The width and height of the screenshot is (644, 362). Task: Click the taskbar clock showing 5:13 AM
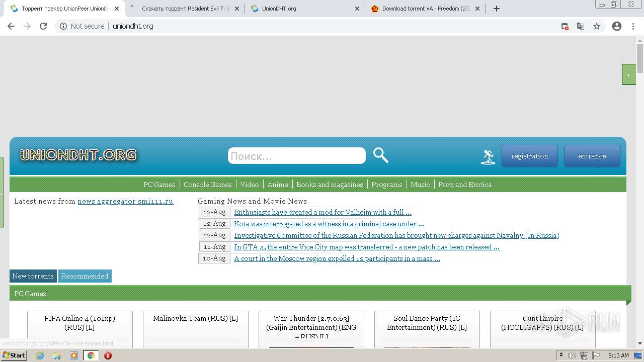618,355
